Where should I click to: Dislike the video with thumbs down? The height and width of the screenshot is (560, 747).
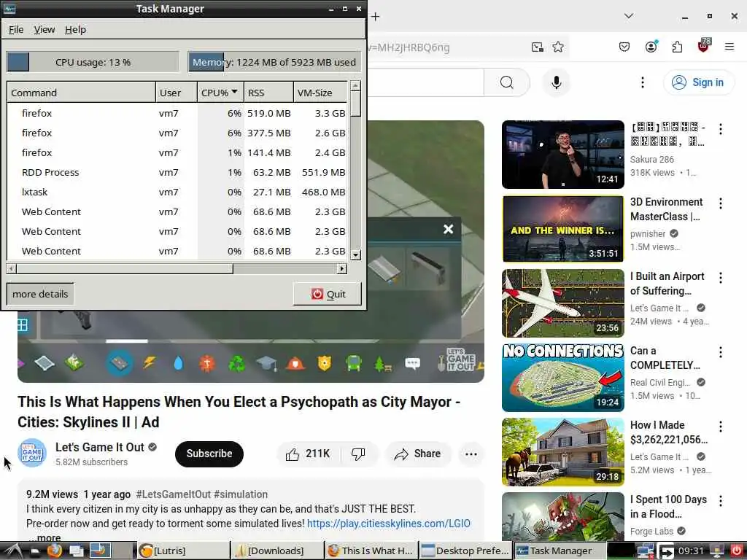(358, 454)
